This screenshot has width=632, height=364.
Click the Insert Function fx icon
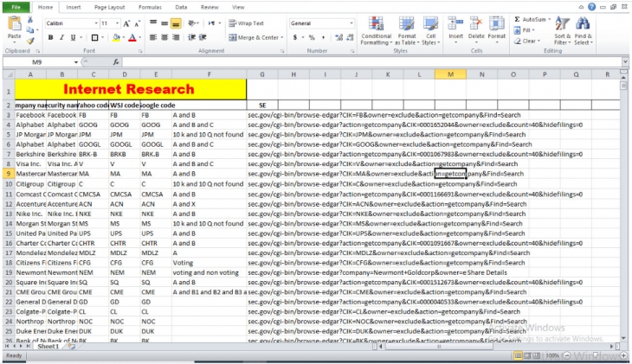[116, 62]
